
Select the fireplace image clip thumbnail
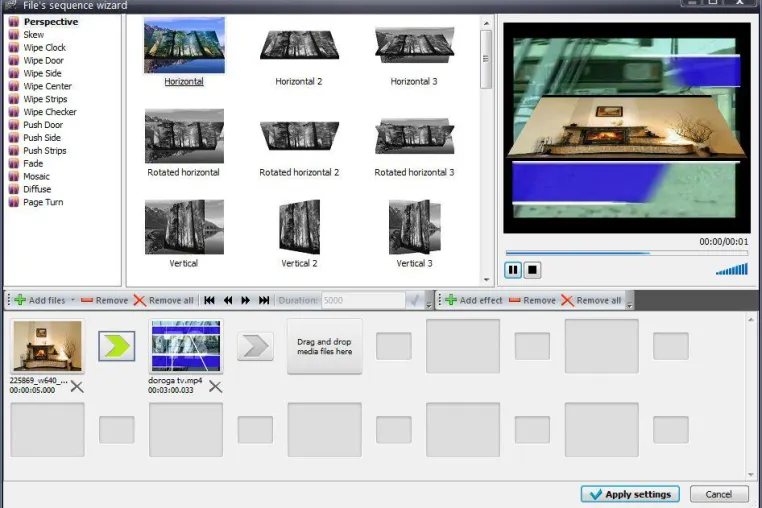pyautogui.click(x=47, y=347)
